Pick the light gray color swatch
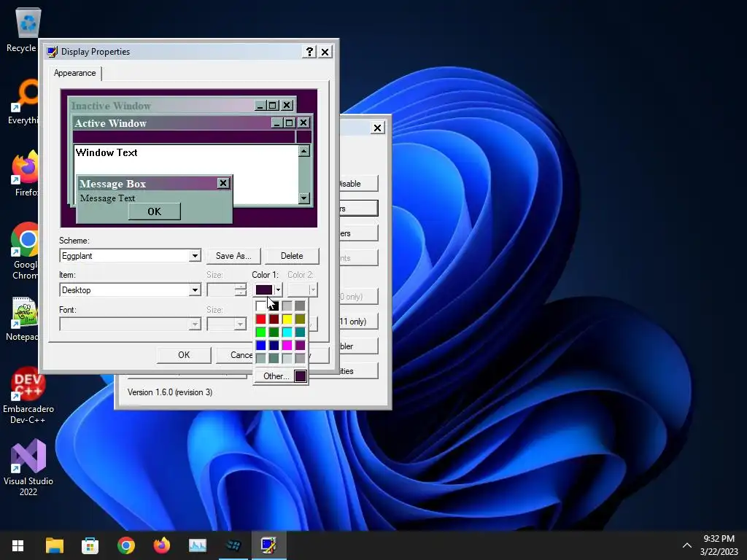Viewport: 747px width, 560px height. pyautogui.click(x=287, y=306)
